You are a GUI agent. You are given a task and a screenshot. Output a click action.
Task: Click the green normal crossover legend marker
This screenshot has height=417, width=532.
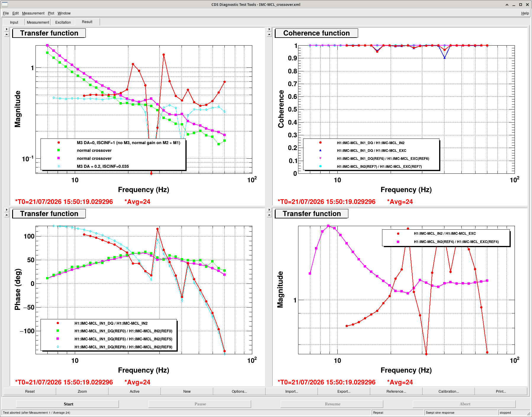click(59, 150)
